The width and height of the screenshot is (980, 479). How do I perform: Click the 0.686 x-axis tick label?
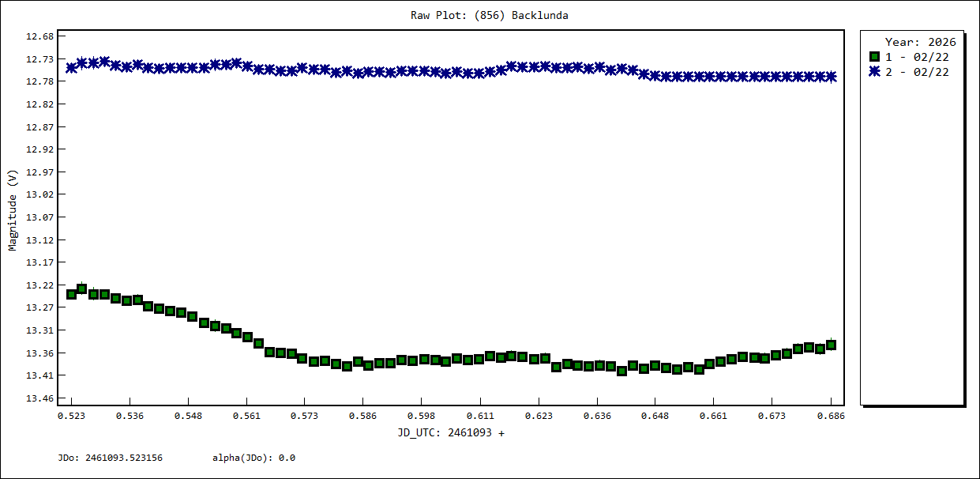[831, 415]
